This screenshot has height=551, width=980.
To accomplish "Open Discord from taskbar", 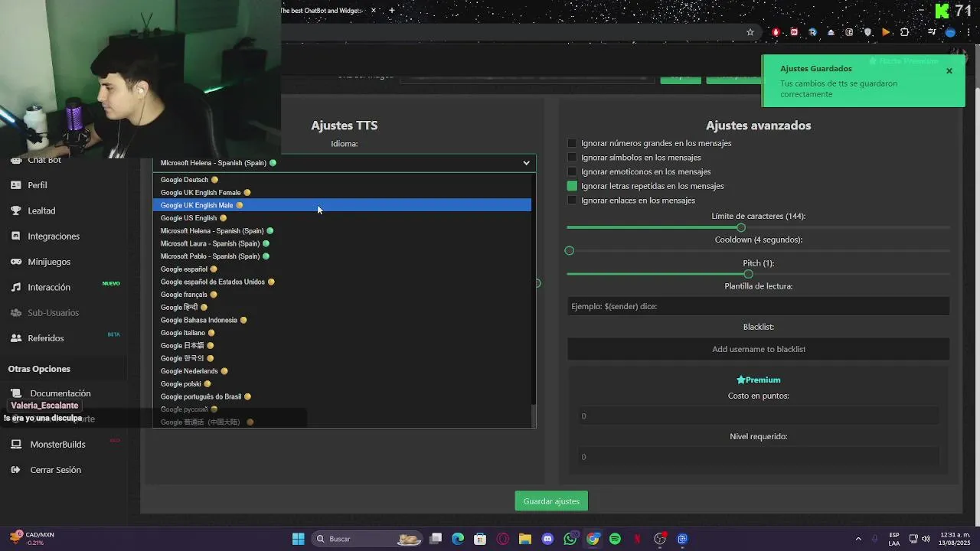I will click(547, 539).
